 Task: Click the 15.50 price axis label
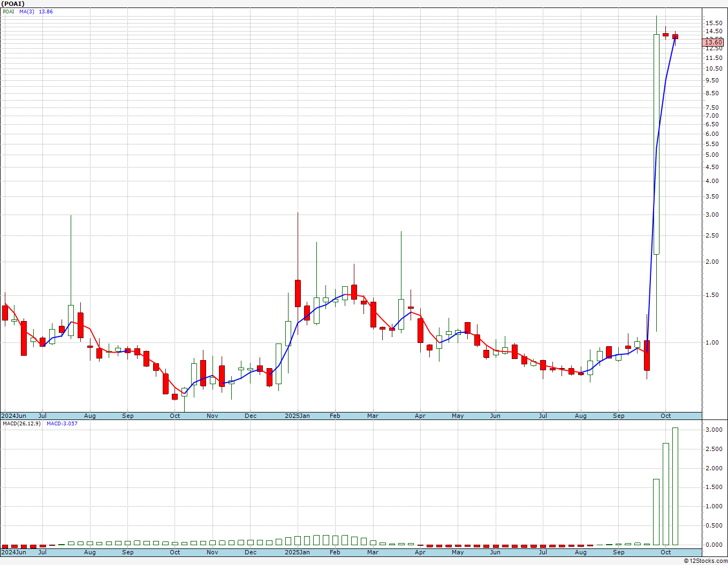(x=714, y=23)
